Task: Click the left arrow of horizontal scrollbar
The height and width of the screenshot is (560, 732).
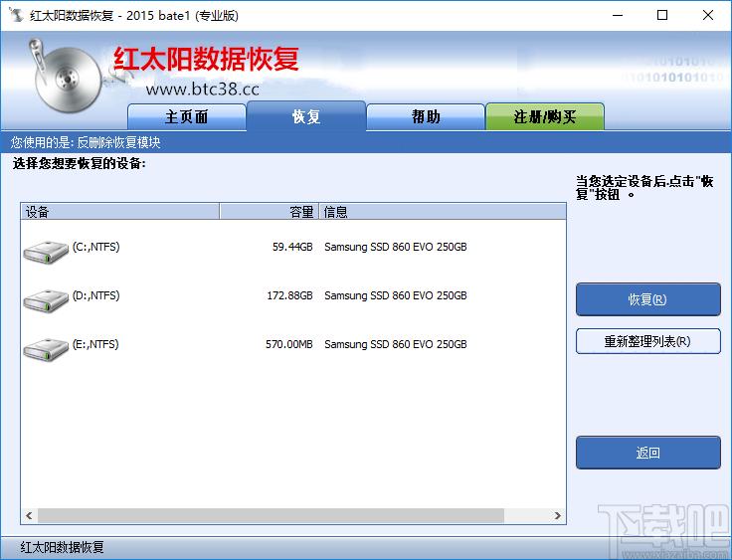Action: click(x=29, y=516)
